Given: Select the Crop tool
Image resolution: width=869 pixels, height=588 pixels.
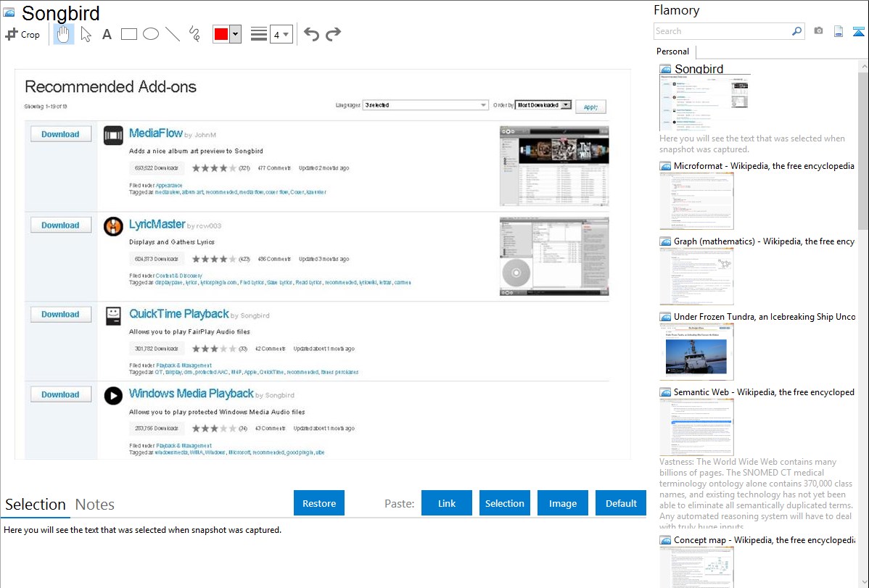Looking at the screenshot, I should [22, 34].
